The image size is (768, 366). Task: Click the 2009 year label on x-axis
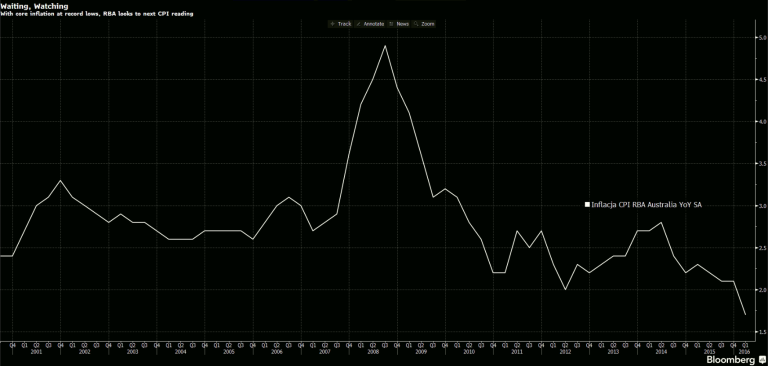(x=421, y=351)
